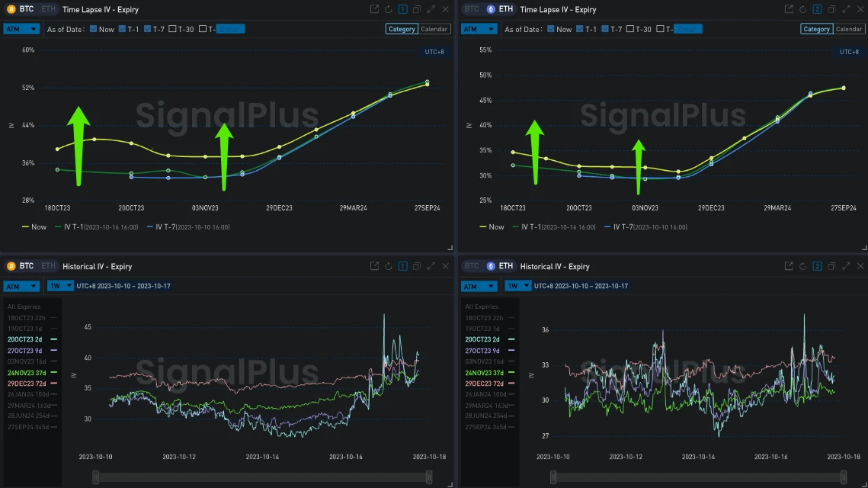
Task: Uncheck the Now checkbox in BTC Time Lapse
Action: click(x=94, y=29)
